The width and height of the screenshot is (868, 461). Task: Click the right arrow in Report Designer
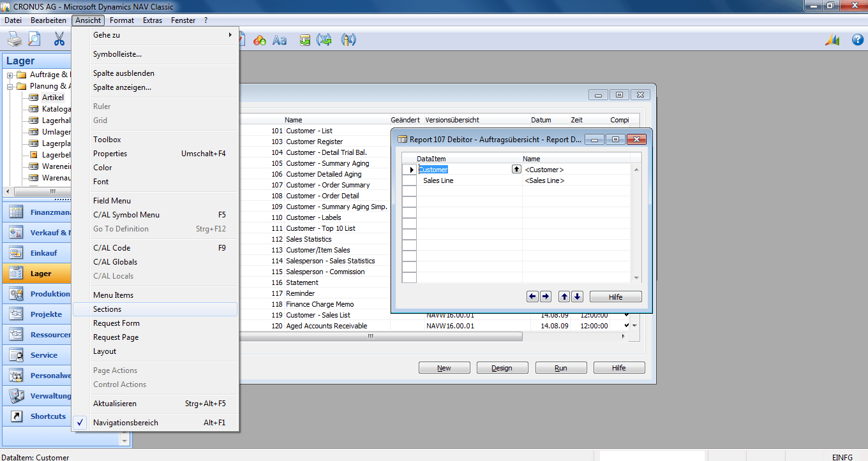tap(545, 296)
